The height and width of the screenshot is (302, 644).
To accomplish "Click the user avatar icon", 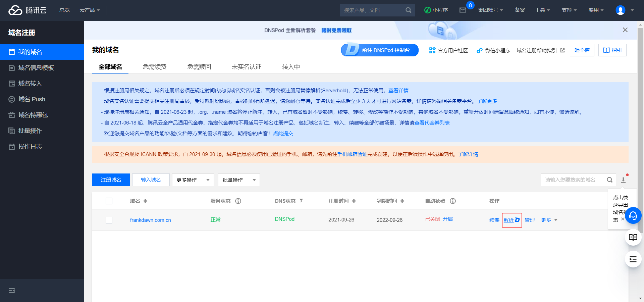I will pos(620,10).
